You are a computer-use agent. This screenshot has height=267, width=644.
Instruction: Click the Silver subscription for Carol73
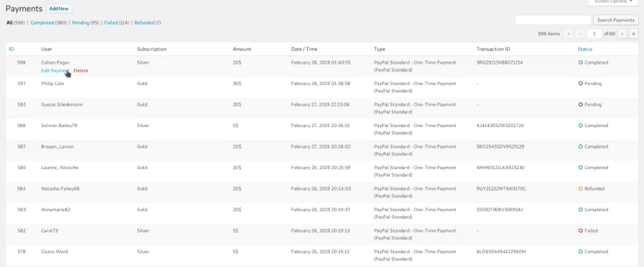[x=142, y=231]
